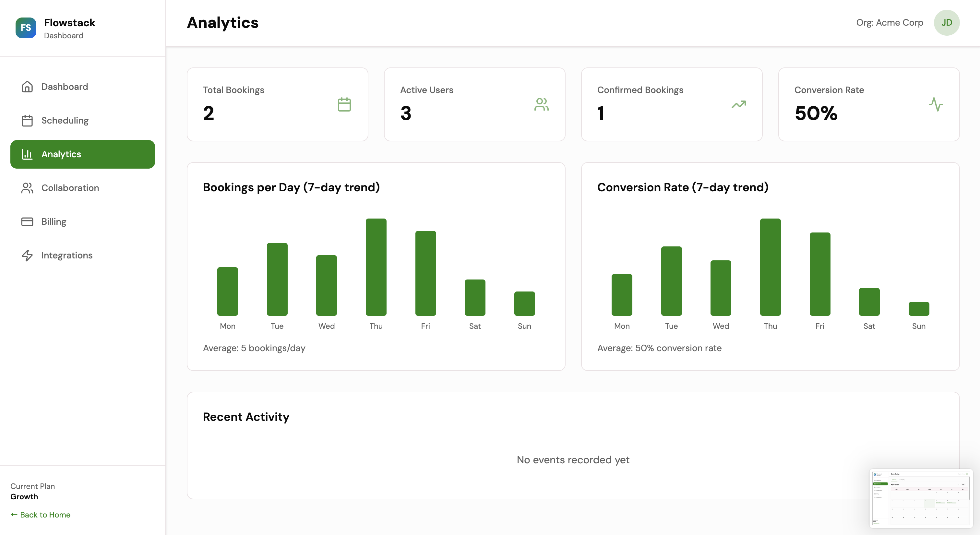Click the Collaboration people icon in sidebar
Screen dimensions: 980x535
[27, 188]
